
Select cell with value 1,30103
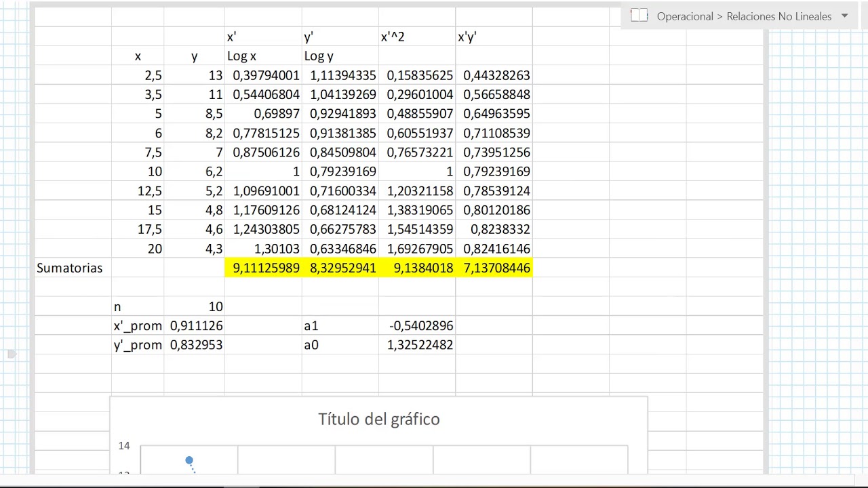point(263,249)
